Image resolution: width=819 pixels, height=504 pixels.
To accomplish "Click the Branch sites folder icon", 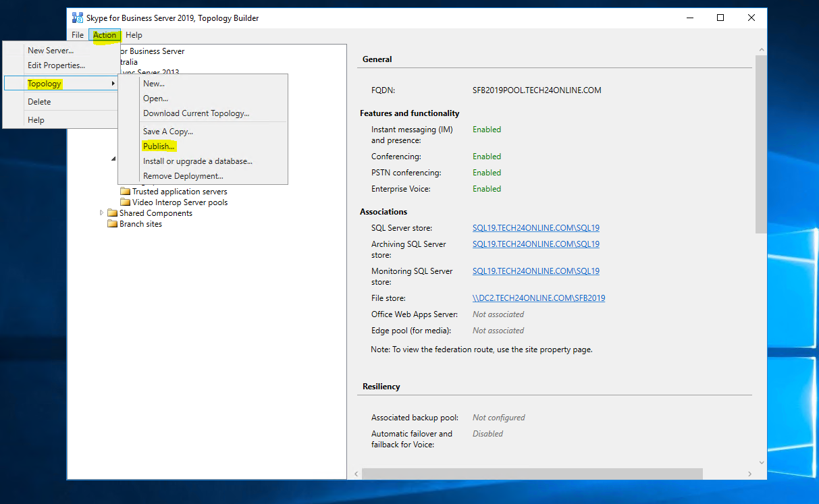I will (x=113, y=223).
